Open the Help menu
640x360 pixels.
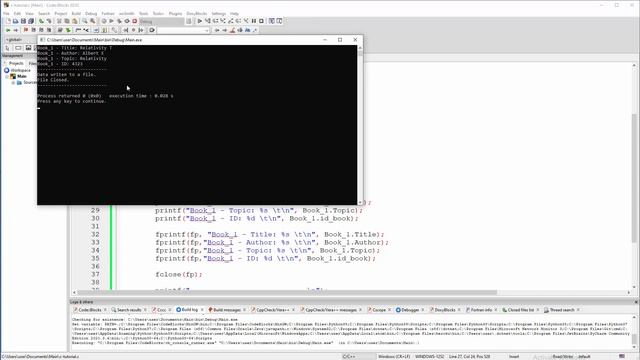point(234,13)
